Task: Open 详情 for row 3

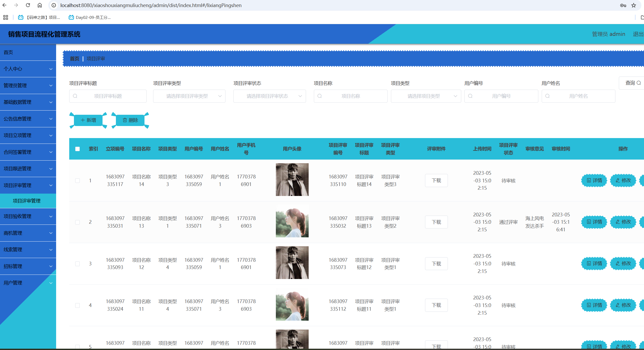Action: coord(594,264)
